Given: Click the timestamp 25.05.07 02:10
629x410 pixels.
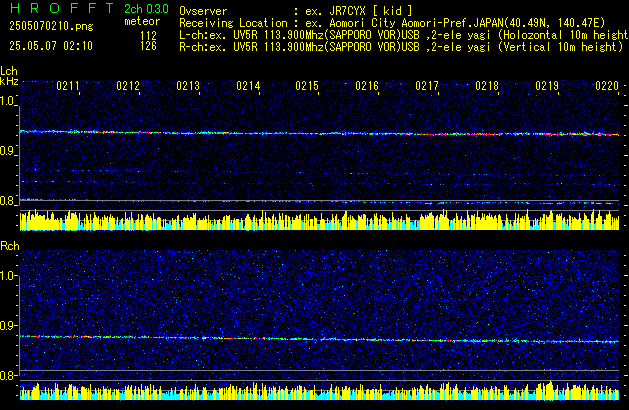Looking at the screenshot, I should pos(51,46).
